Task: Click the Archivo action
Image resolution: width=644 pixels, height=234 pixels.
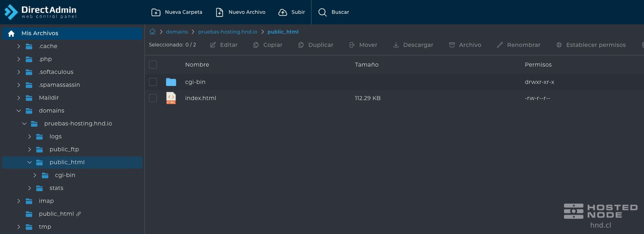Action: pos(465,45)
